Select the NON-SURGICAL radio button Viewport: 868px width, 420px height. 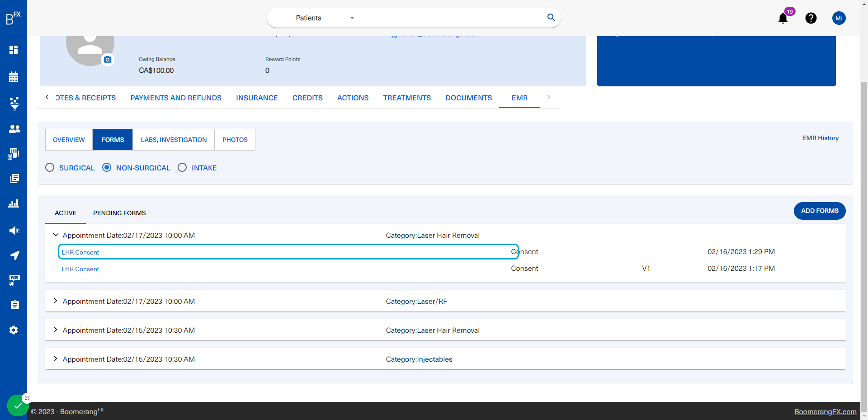[107, 168]
